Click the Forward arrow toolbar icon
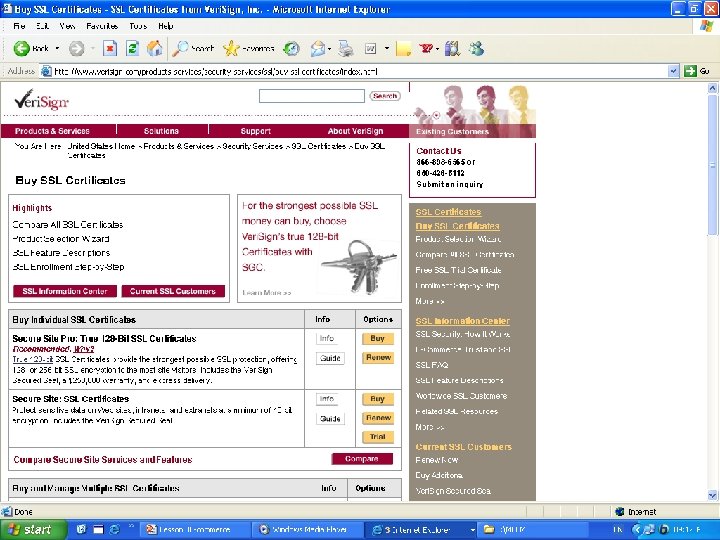This screenshot has width=720, height=540. coord(77,48)
